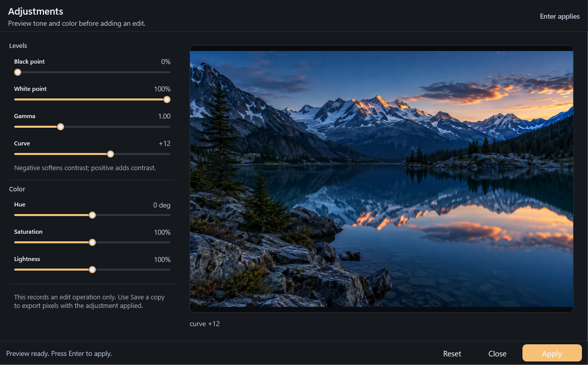Click the landscape preview image
This screenshot has width=588, height=365.
pos(381,179)
